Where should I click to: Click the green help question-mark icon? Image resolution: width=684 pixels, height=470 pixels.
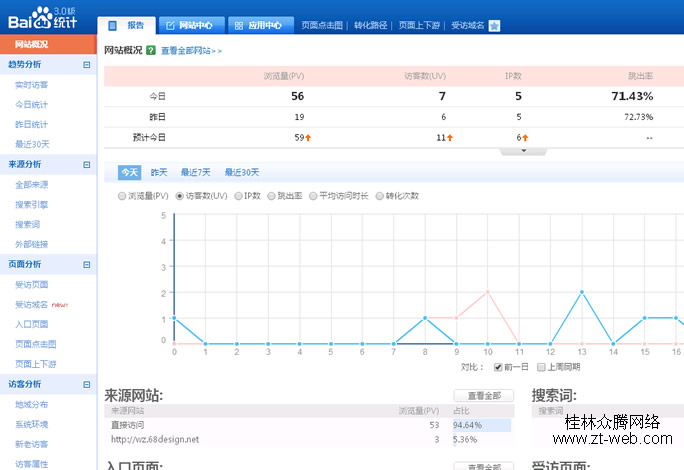tap(151, 50)
